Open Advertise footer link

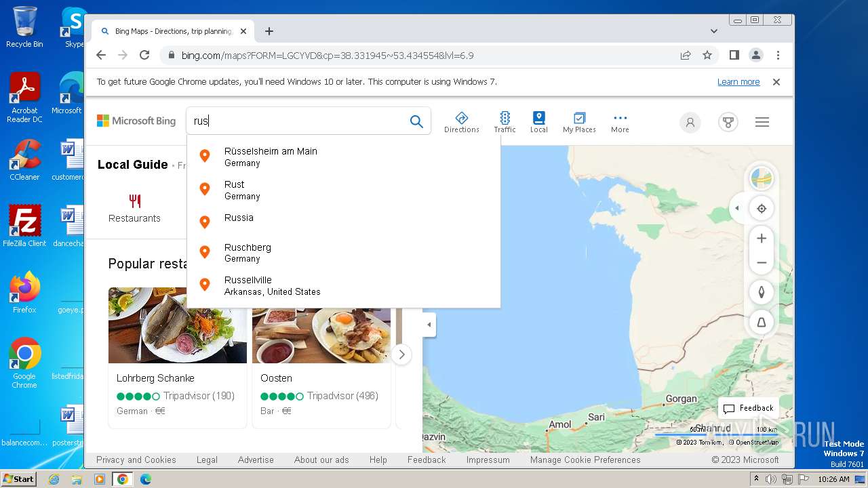tap(256, 460)
